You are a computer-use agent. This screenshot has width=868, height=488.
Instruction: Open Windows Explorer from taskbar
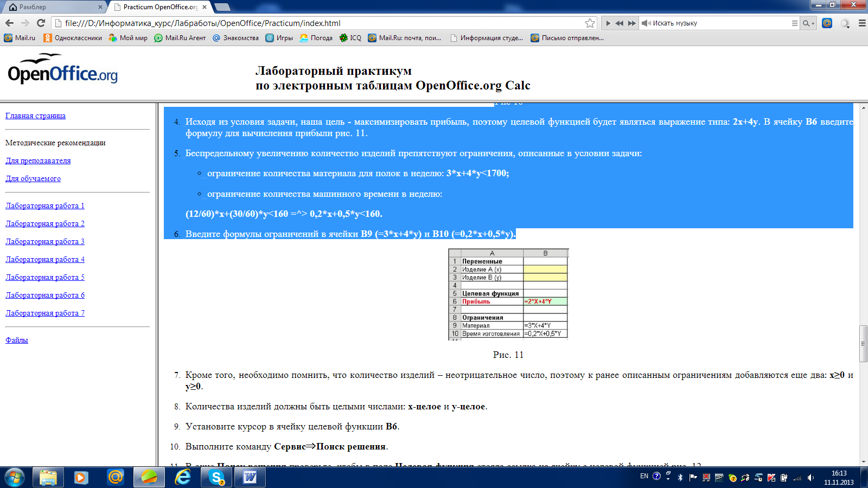pyautogui.click(x=48, y=477)
